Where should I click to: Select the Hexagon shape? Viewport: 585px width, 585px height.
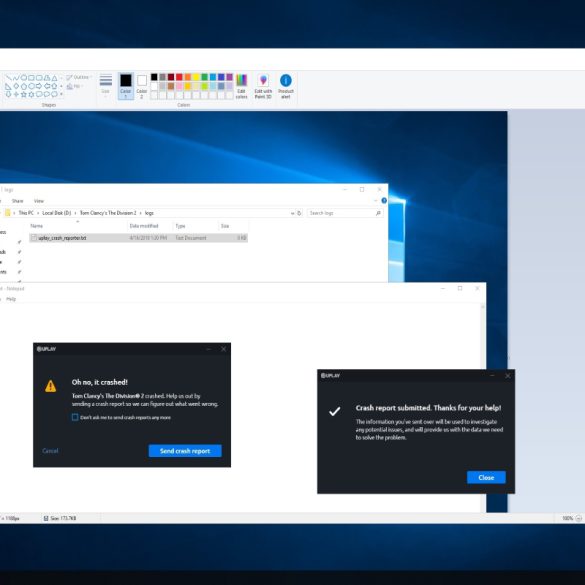[x=31, y=86]
